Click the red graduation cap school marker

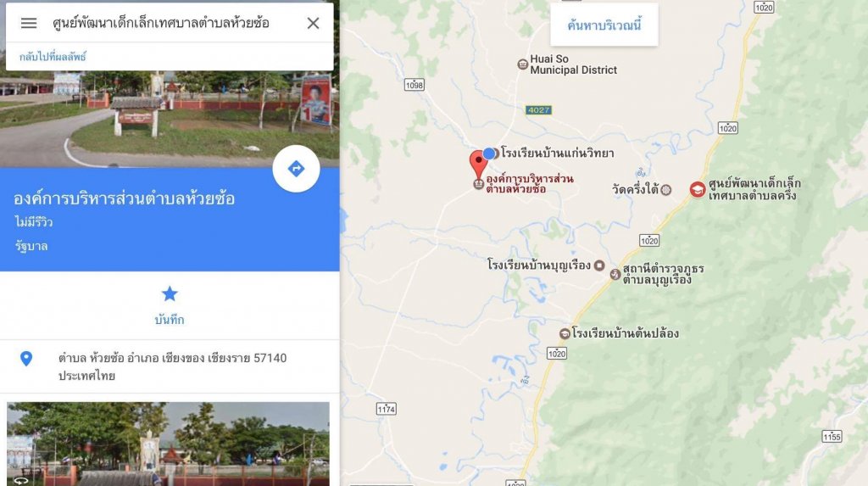tap(698, 189)
